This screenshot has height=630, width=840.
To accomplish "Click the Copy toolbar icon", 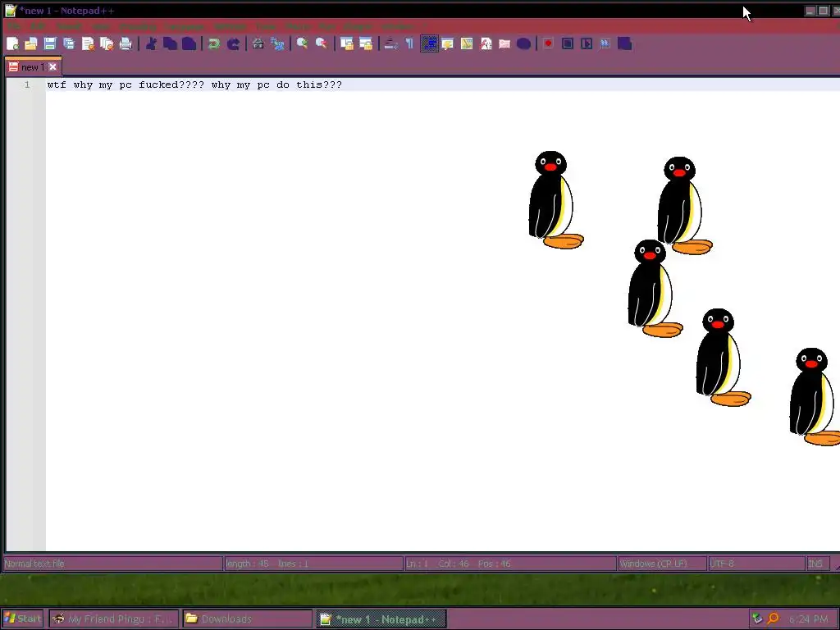I will click(170, 44).
